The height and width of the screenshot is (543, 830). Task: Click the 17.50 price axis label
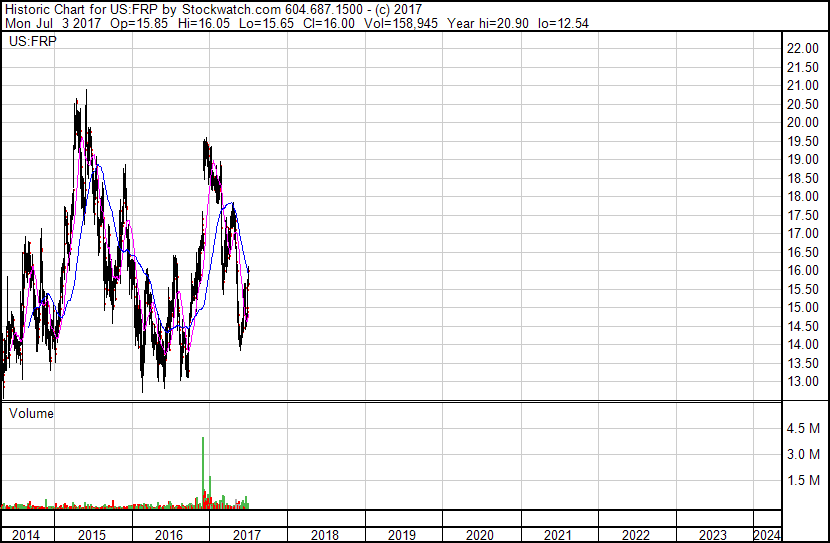pos(802,215)
